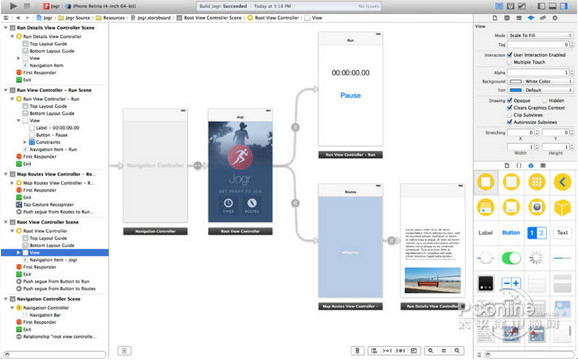Click the Stop button in toolbar

point(27,6)
